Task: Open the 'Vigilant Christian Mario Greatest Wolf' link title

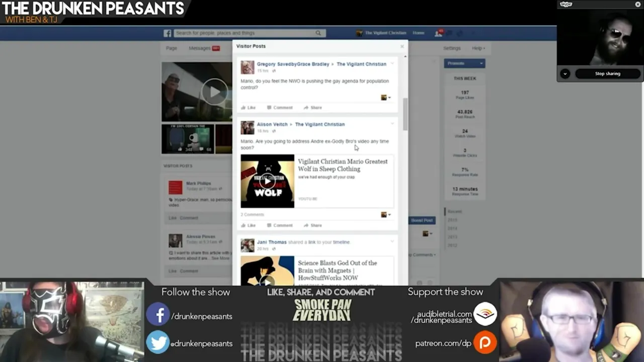Action: [x=342, y=165]
